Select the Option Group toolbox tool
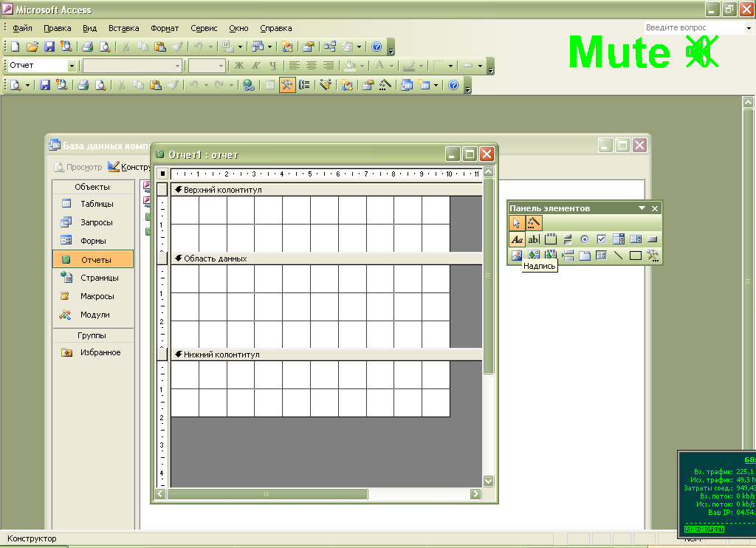Image resolution: width=756 pixels, height=548 pixels. click(551, 239)
